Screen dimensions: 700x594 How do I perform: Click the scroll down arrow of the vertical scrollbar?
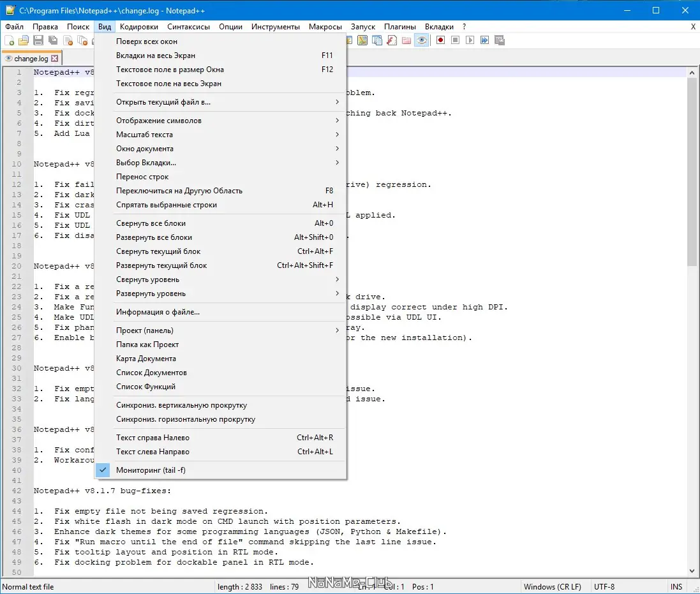692,571
